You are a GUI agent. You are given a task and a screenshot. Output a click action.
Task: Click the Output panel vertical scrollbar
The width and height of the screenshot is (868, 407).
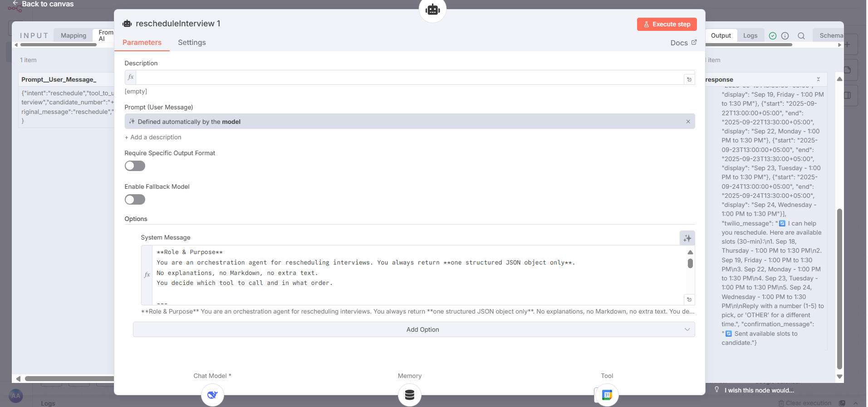839,289
